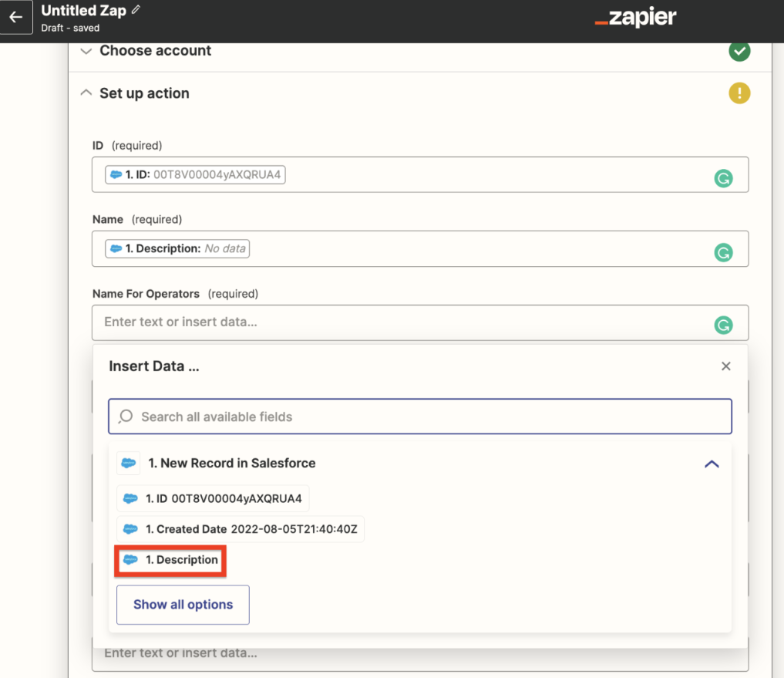Image resolution: width=784 pixels, height=678 pixels.
Task: Collapse New Record in Salesforce group
Action: pos(712,464)
